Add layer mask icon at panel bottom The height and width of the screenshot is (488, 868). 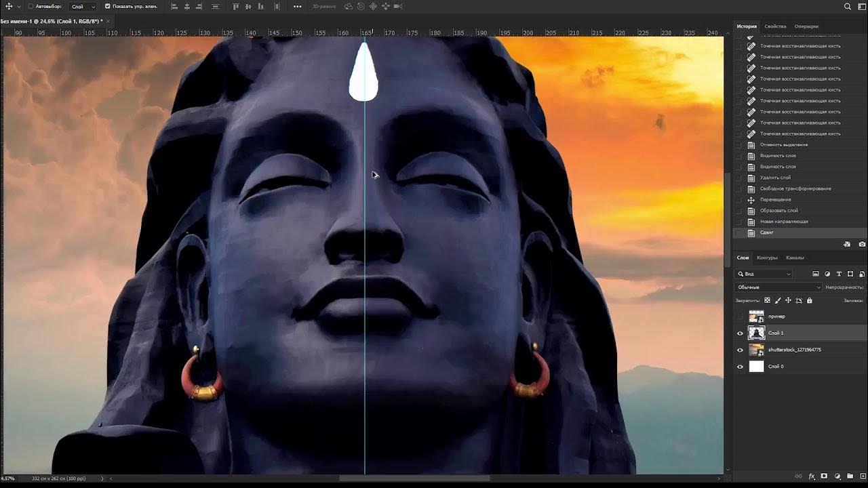(824, 476)
